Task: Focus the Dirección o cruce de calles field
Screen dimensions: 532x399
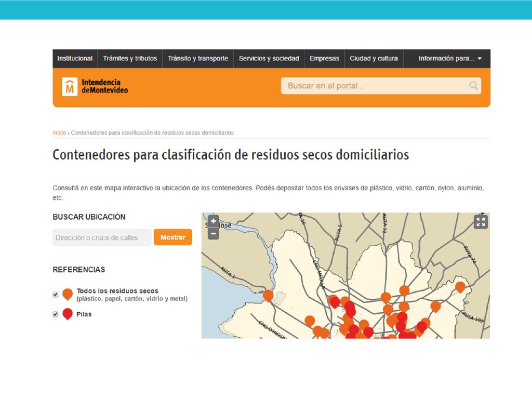Action: (102, 237)
